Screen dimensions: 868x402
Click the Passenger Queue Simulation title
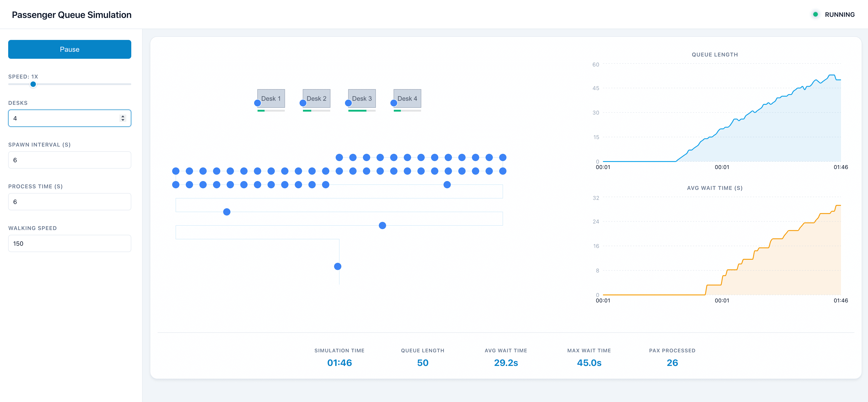tap(72, 15)
